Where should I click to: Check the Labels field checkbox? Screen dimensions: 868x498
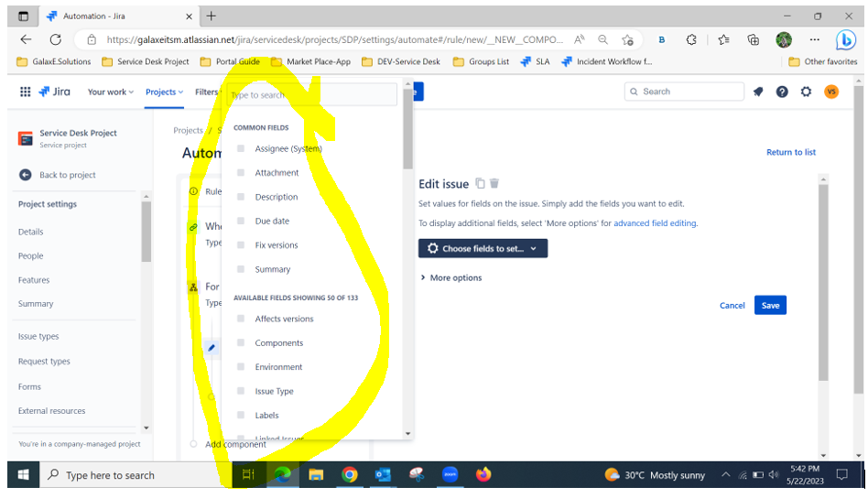pos(241,415)
